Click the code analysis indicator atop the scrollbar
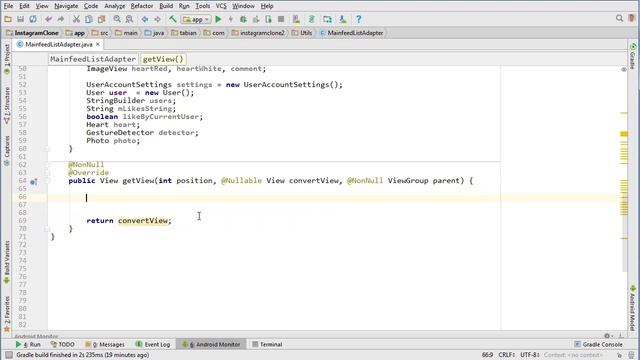The image size is (640, 360). click(623, 69)
